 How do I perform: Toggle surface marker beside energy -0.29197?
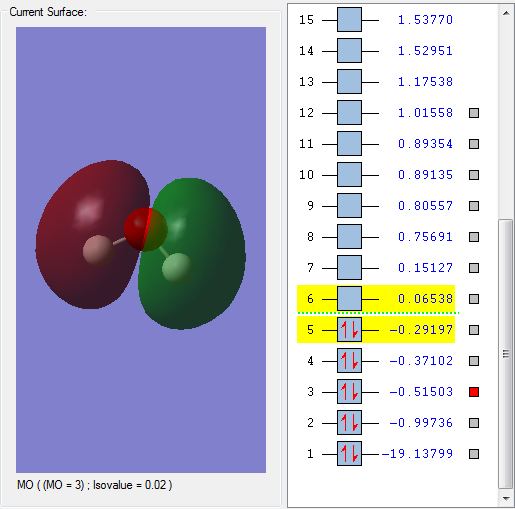tap(474, 330)
